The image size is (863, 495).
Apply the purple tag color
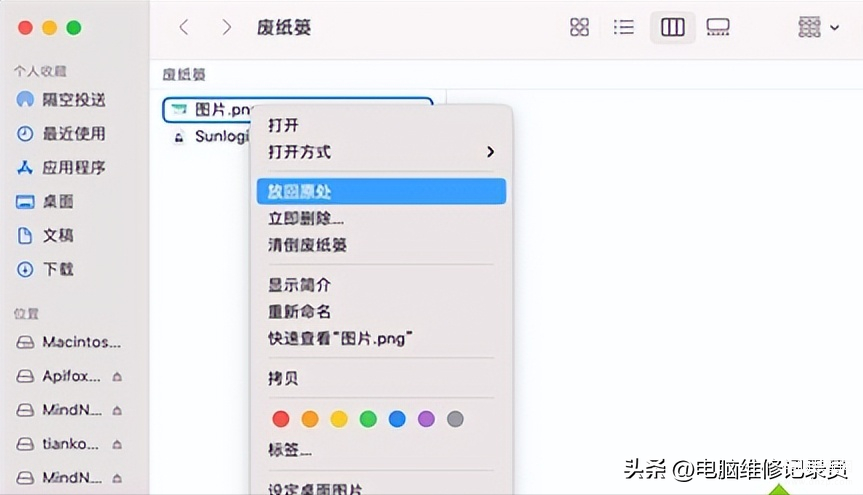(427, 419)
